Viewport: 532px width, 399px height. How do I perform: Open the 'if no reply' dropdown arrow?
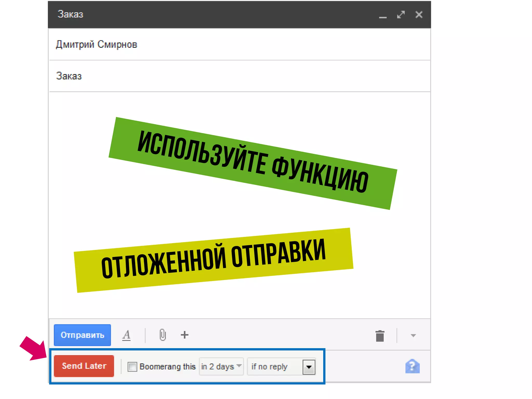click(309, 367)
